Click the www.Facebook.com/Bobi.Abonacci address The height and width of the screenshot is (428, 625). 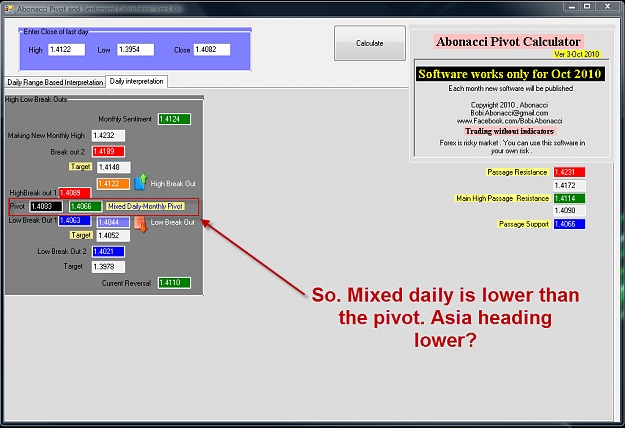pos(509,121)
